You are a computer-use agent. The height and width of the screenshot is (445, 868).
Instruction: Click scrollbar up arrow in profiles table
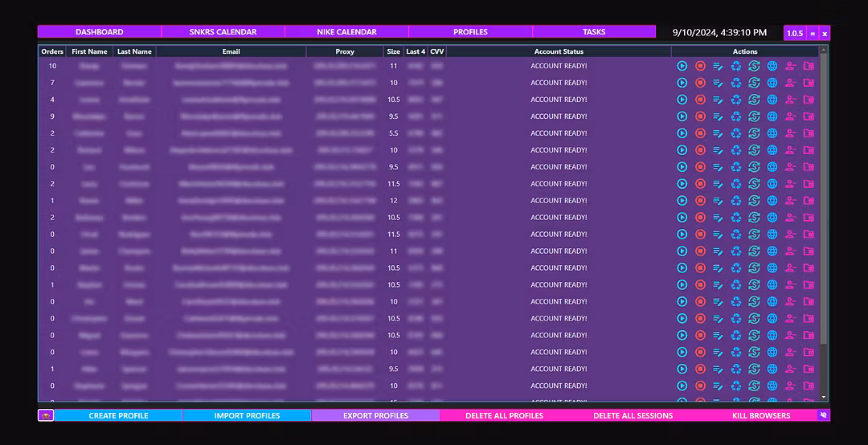tap(824, 50)
